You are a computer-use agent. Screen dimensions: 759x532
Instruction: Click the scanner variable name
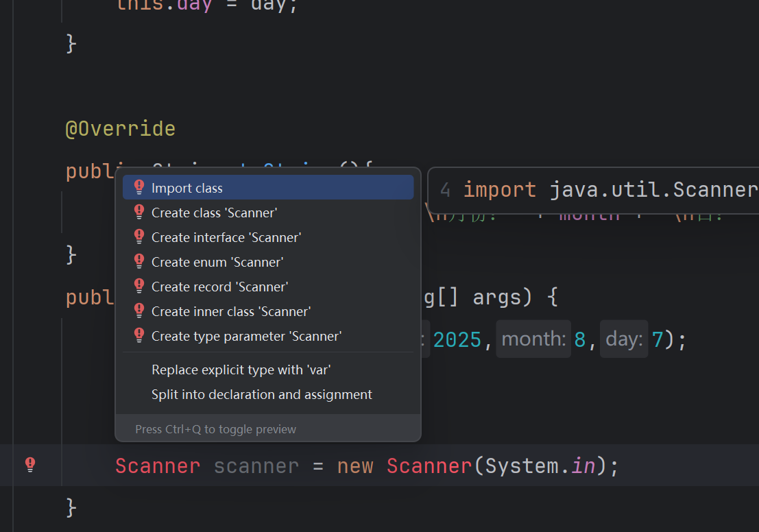[x=256, y=466]
